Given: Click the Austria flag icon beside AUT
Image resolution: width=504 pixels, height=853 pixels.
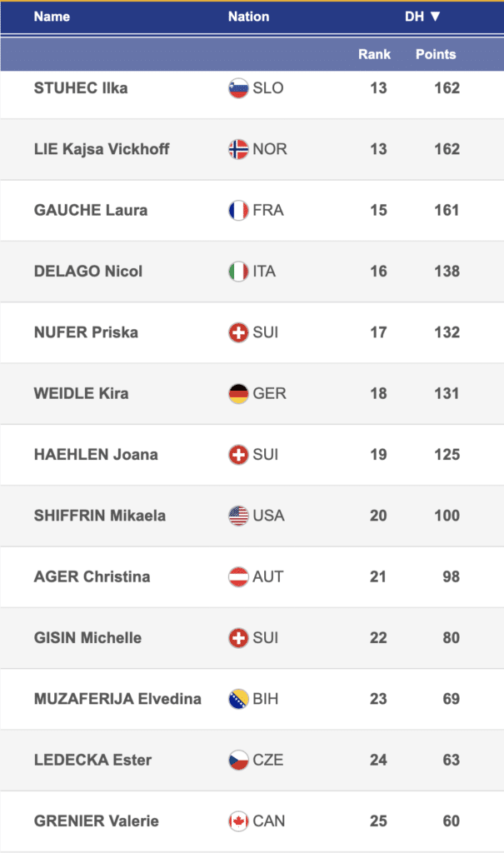Looking at the screenshot, I should click(238, 576).
